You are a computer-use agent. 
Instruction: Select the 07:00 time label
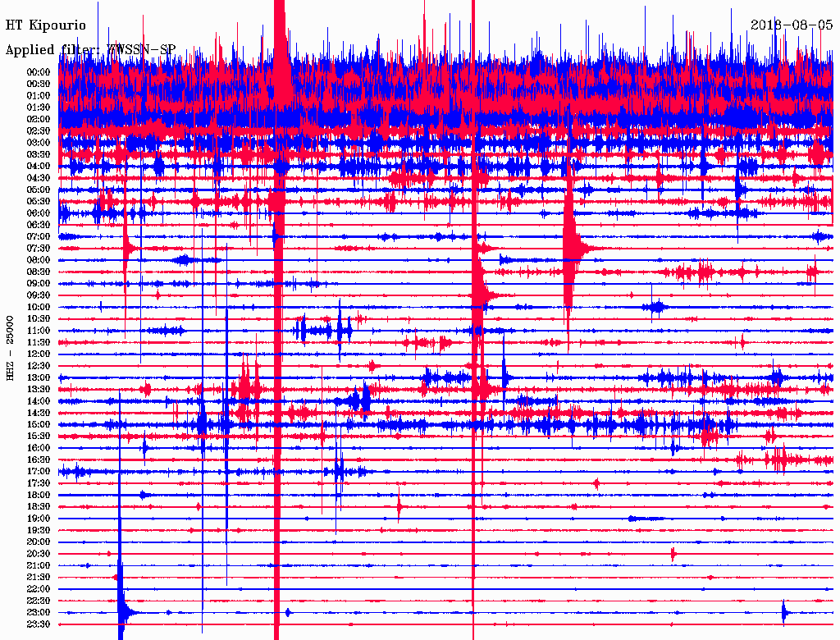point(39,237)
